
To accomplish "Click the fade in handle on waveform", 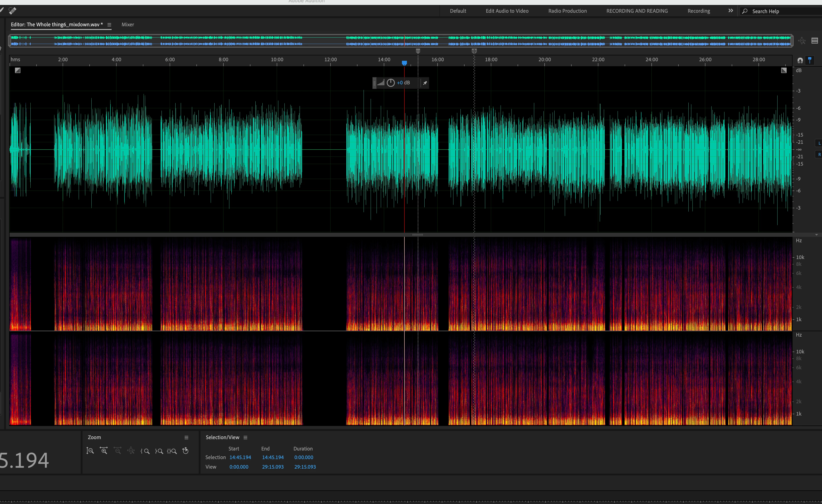I will click(18, 70).
